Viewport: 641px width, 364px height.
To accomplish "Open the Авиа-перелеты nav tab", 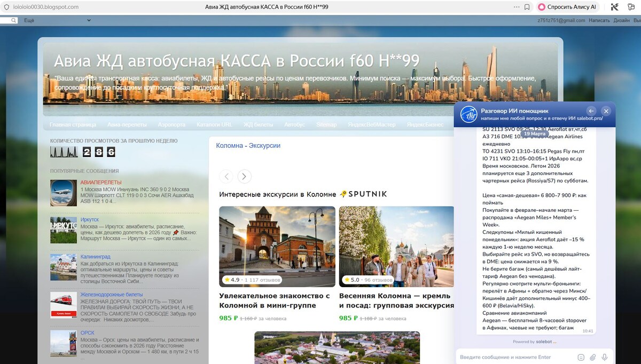I will pyautogui.click(x=127, y=124).
